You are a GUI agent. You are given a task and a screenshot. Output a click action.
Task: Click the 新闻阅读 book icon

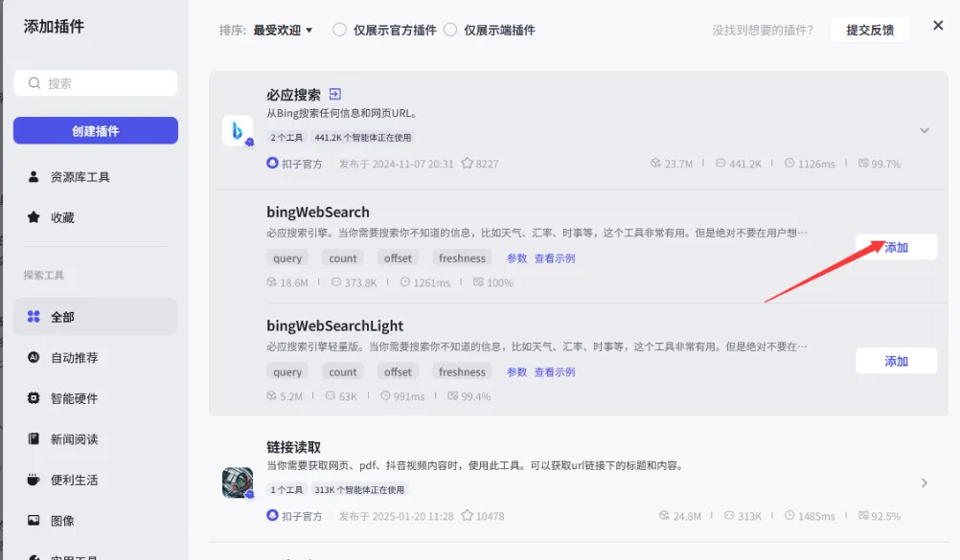(x=34, y=438)
